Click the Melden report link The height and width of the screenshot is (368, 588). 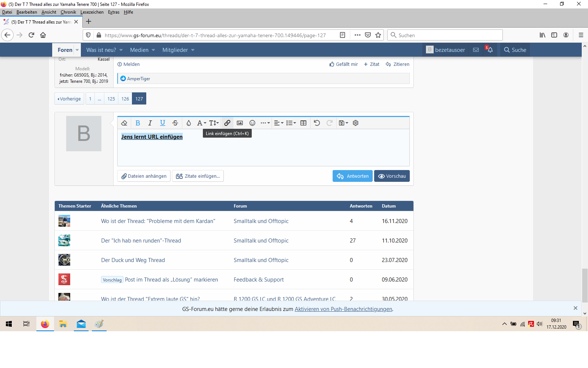pos(129,64)
